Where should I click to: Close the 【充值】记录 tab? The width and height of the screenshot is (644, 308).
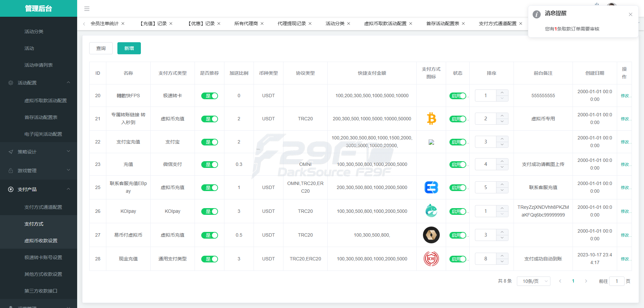coord(171,23)
